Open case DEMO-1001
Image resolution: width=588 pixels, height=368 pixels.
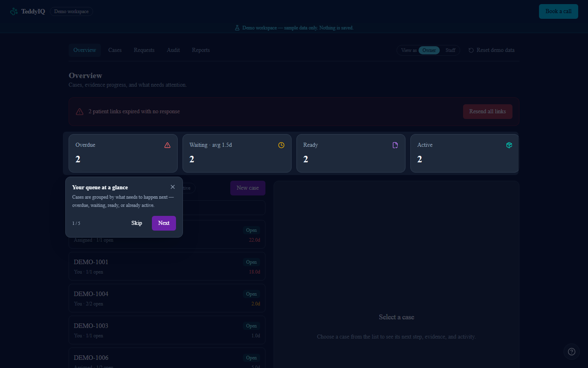pos(167,266)
